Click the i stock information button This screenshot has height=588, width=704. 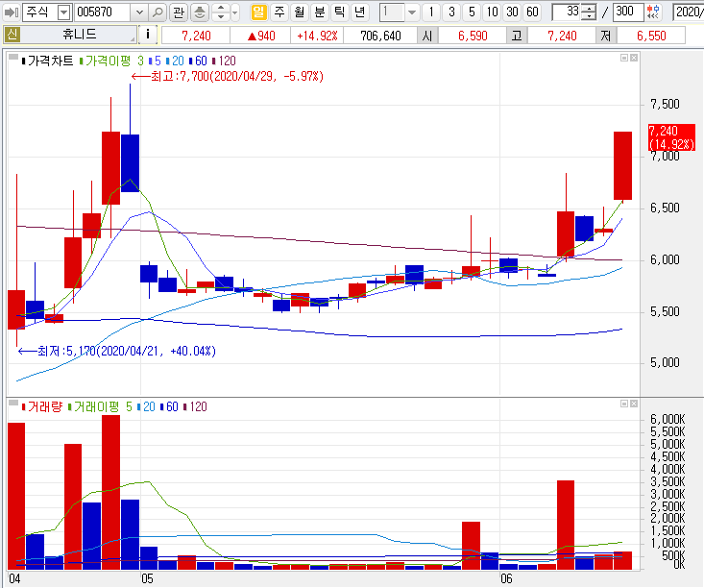pyautogui.click(x=148, y=35)
